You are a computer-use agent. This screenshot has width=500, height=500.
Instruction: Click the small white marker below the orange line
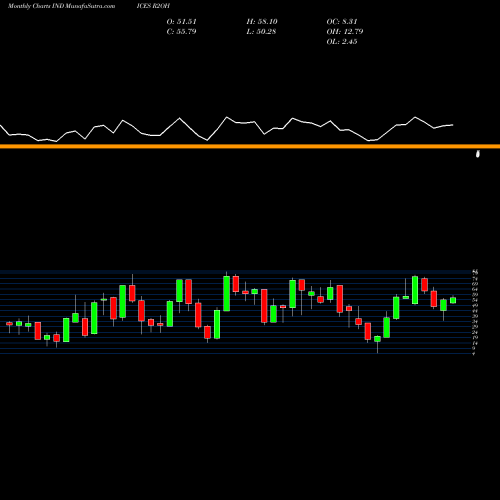(x=478, y=154)
